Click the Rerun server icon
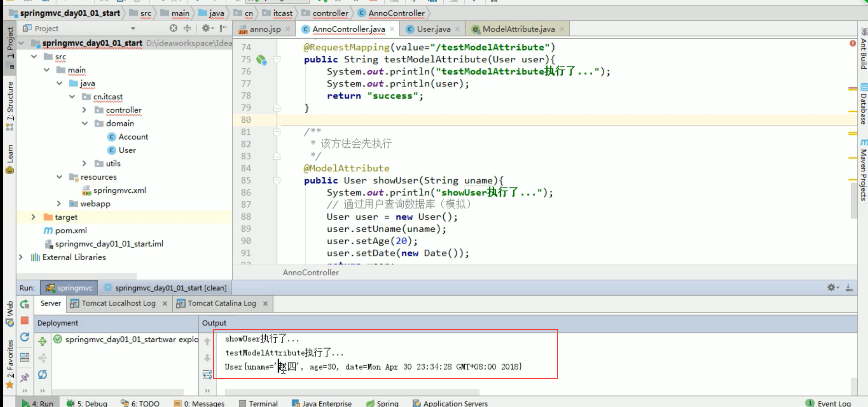Viewport: 868px width, 407px height. click(25, 304)
